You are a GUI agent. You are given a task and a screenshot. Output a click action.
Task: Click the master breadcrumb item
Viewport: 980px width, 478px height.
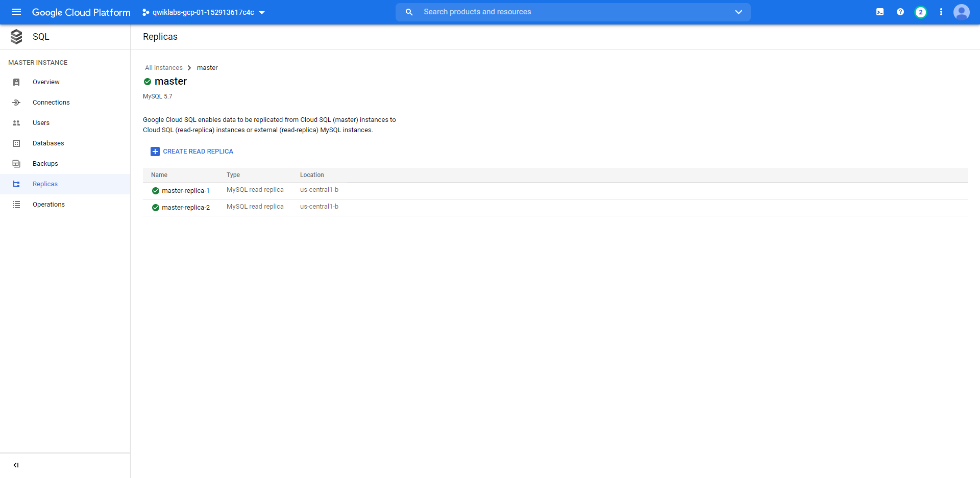(207, 68)
